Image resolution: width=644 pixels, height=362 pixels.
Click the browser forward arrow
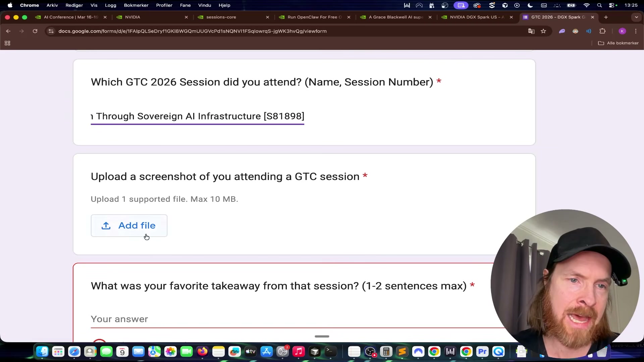21,31
